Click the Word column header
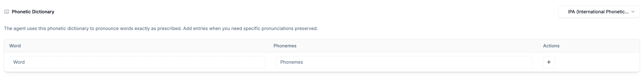The width and height of the screenshot is (644, 77). [15, 46]
